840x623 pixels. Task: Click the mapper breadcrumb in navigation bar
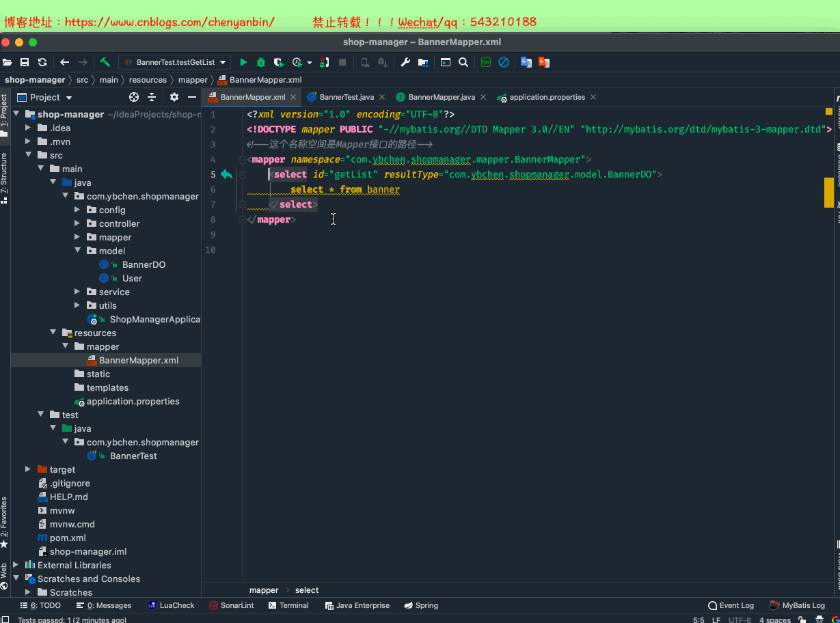[193, 80]
